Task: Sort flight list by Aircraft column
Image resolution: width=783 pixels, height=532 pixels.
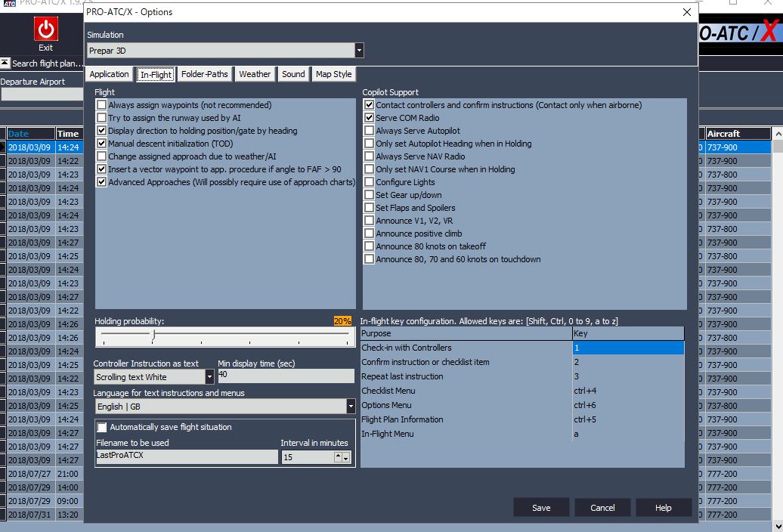Action: [x=738, y=134]
